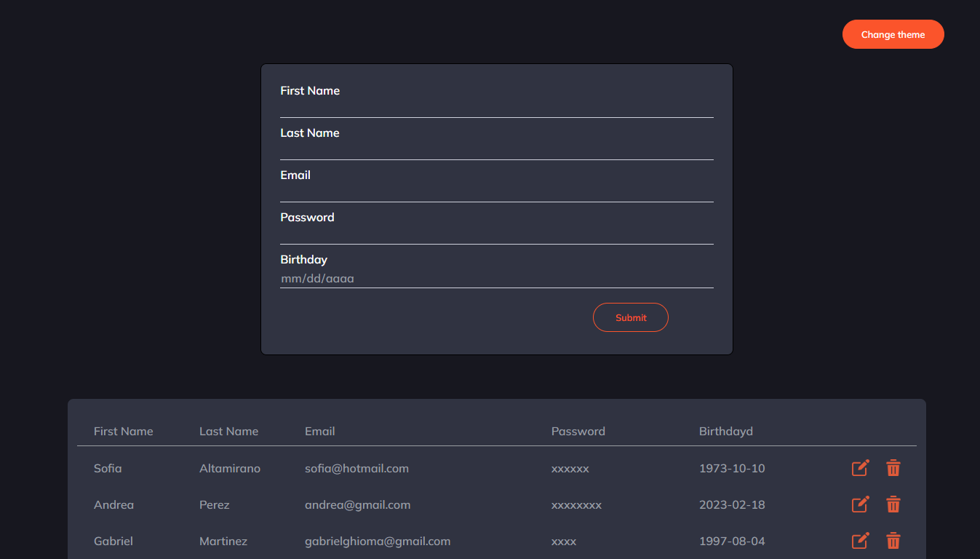Image resolution: width=980 pixels, height=559 pixels.
Task: Select the email gabrielghioma@gmail.com
Action: [x=378, y=541]
